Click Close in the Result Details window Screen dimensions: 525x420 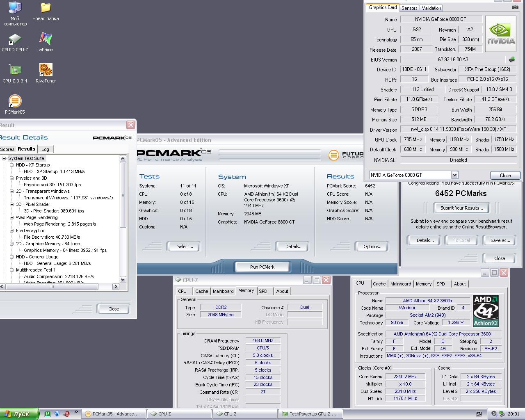[114, 309]
